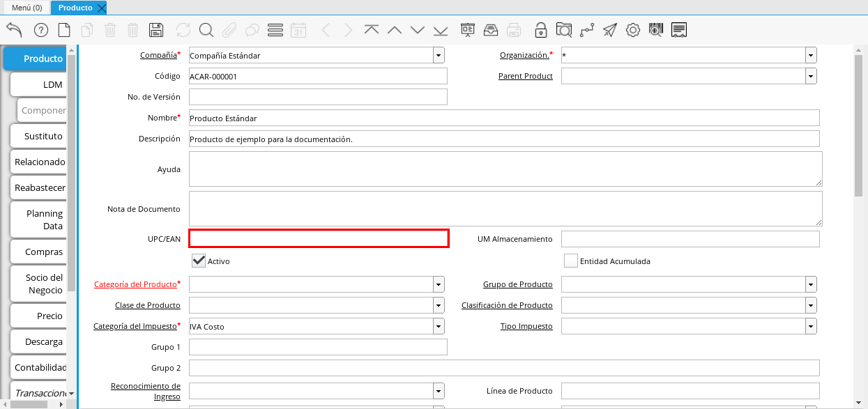The height and width of the screenshot is (409, 868).
Task: Create a new record with blank page icon
Action: click(x=64, y=30)
